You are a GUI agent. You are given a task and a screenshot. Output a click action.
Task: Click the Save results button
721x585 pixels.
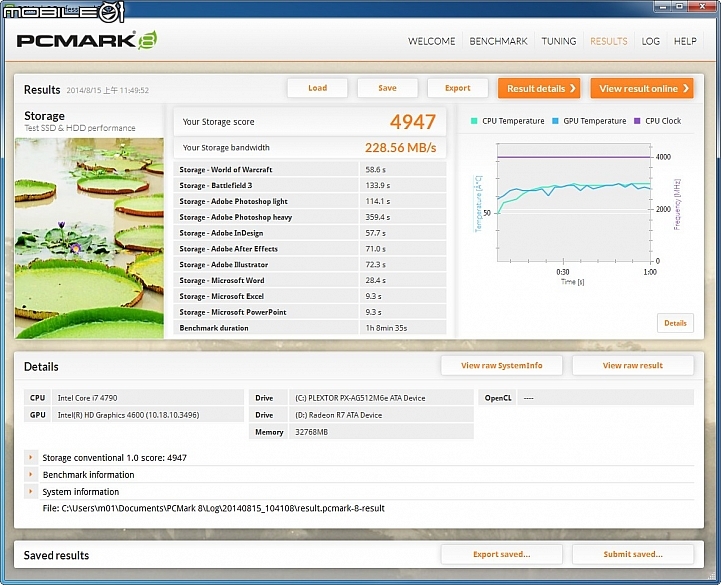[387, 88]
